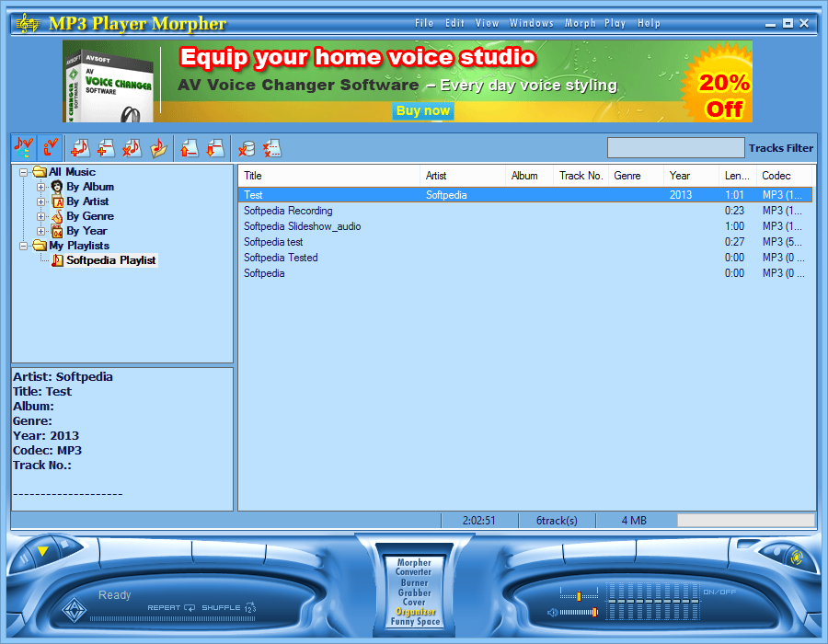The height and width of the screenshot is (644, 828).
Task: Click the Softpedia Playlist note icon
Action: [x=58, y=260]
